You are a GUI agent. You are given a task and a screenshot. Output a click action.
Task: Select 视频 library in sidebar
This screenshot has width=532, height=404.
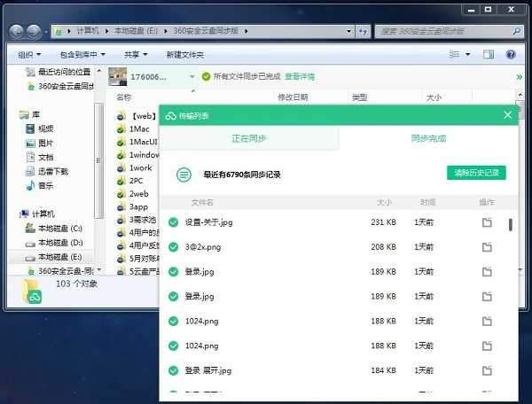pos(40,128)
